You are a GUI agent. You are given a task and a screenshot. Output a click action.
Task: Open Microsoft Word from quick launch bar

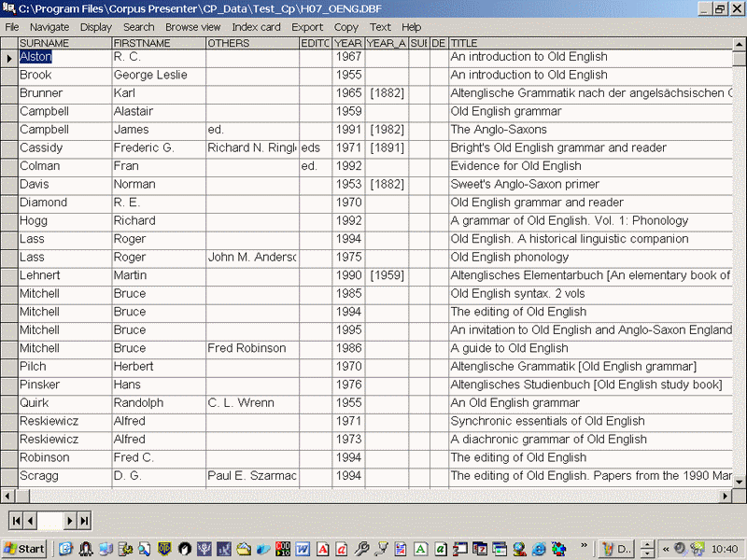[303, 549]
